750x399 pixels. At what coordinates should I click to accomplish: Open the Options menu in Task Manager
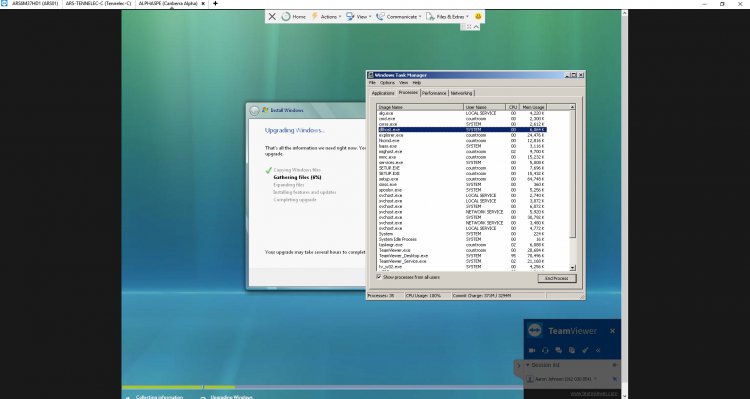[387, 83]
